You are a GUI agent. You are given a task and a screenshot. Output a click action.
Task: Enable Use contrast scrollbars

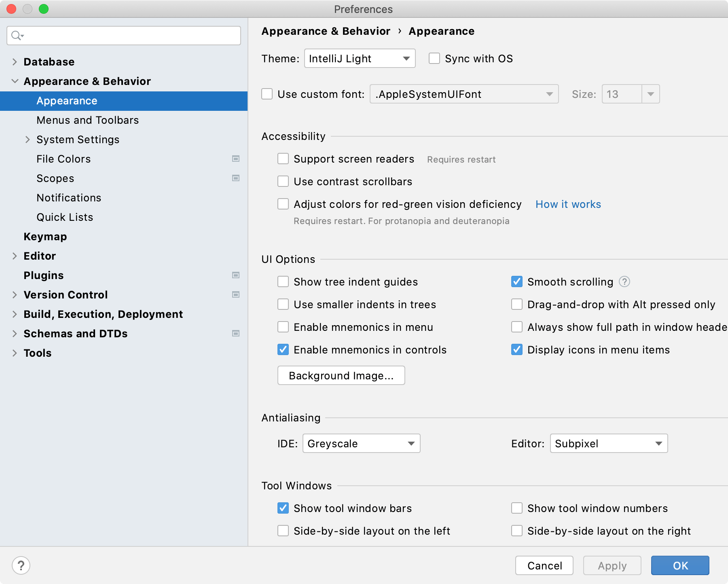click(283, 182)
